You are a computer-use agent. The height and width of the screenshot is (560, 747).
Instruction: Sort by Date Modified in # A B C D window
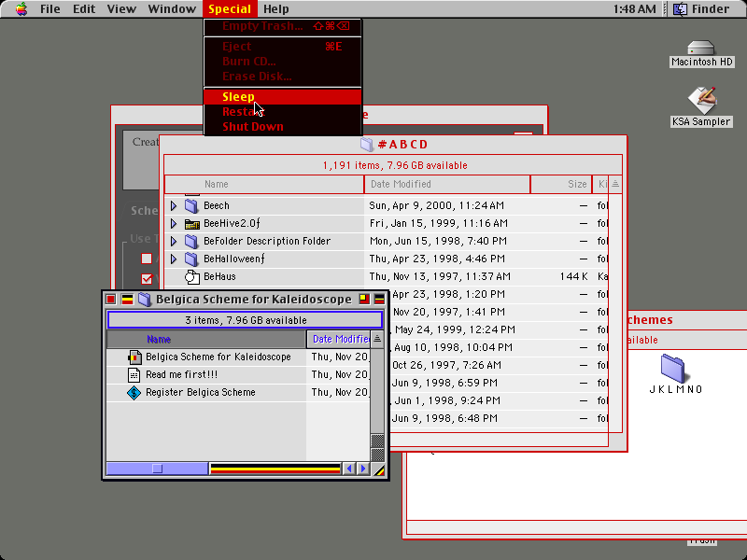(x=447, y=184)
